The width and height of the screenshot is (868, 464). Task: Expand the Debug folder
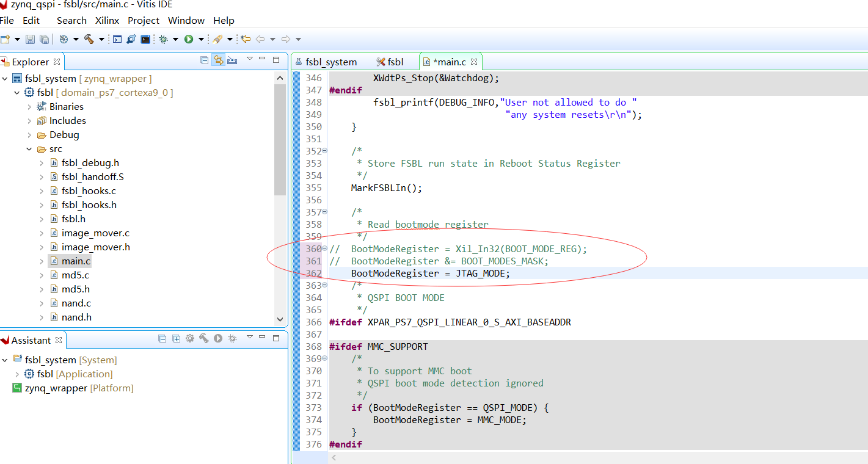29,135
